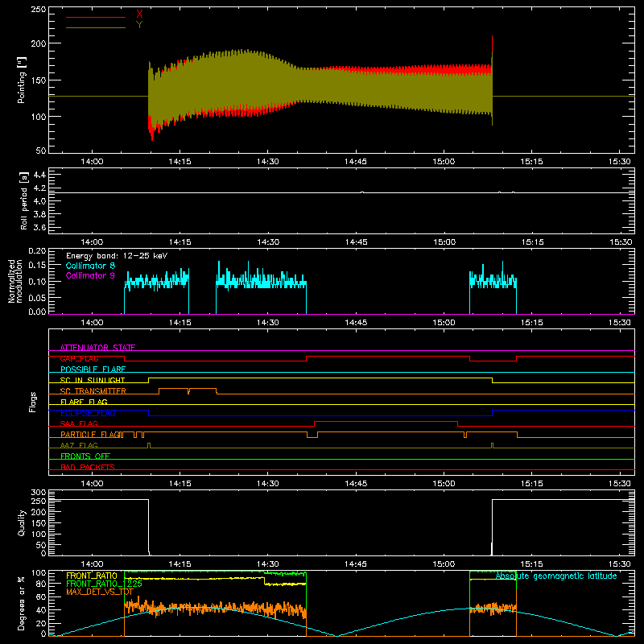Click the cyan 'Collimator 8' legend entry
This screenshot has width=644, height=644.
(x=90, y=266)
